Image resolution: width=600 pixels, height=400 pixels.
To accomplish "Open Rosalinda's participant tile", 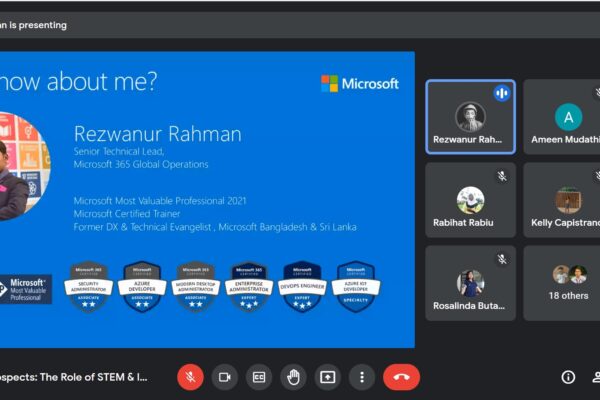I will (470, 282).
